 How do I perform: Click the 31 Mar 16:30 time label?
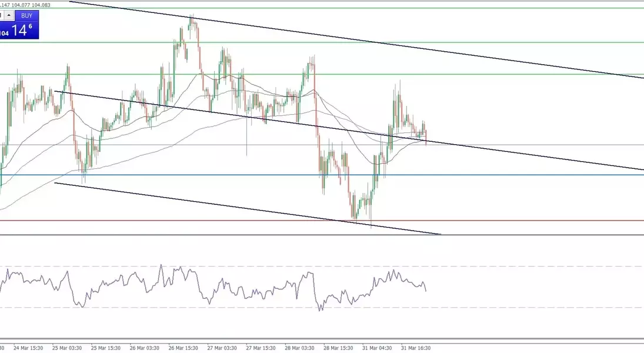coord(416,348)
